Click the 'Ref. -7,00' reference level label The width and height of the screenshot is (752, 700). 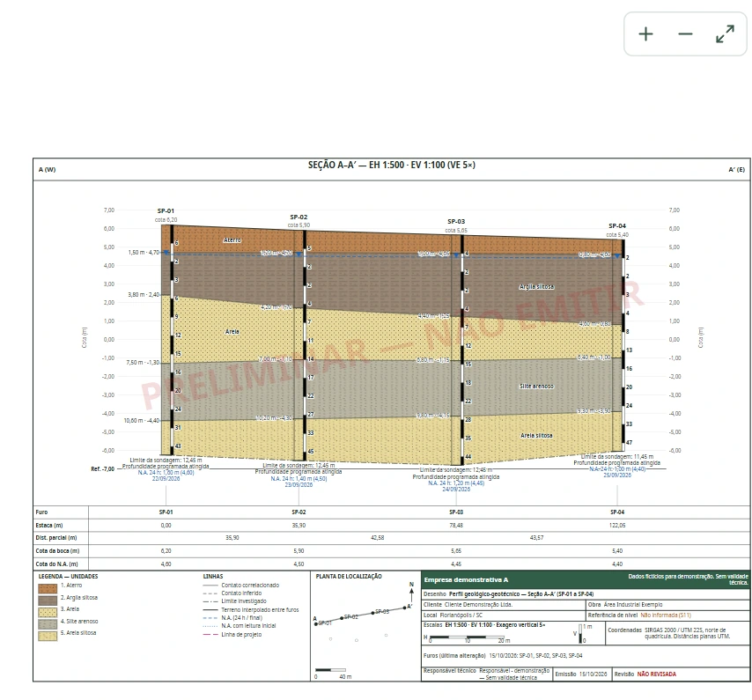click(103, 469)
